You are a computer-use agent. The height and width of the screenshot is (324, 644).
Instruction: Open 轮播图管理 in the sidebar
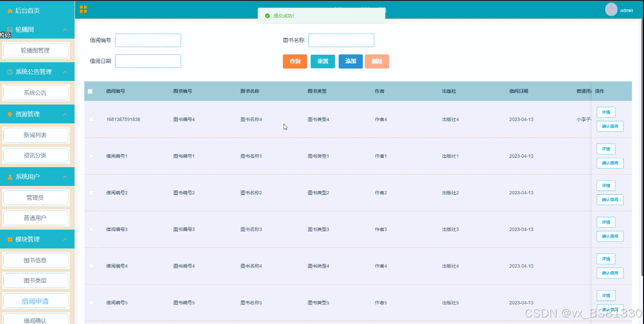click(36, 50)
